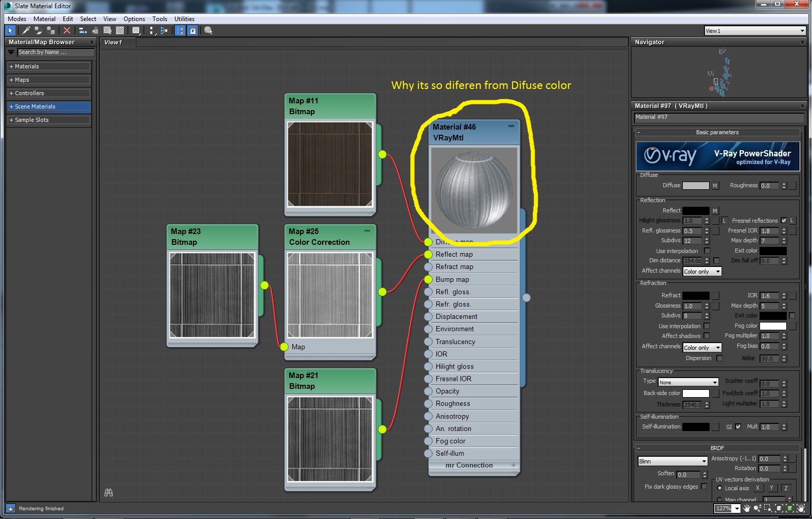Open translucency Type None dropdown

[x=688, y=382]
